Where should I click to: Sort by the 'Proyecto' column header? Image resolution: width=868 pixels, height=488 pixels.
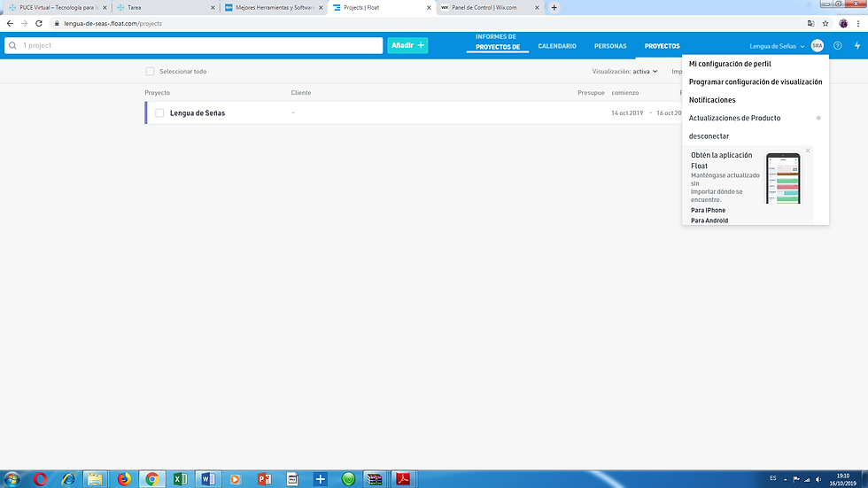tap(158, 92)
